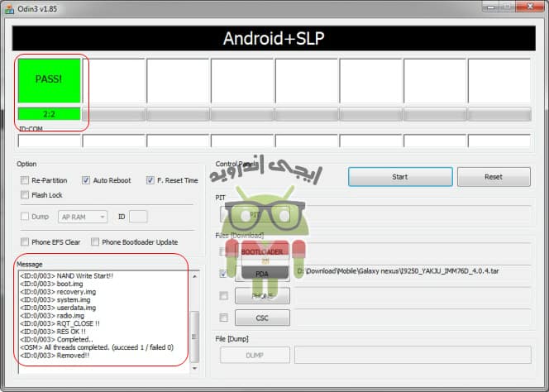The image size is (549, 392).
Task: Click the PHONE file button
Action: point(262,296)
